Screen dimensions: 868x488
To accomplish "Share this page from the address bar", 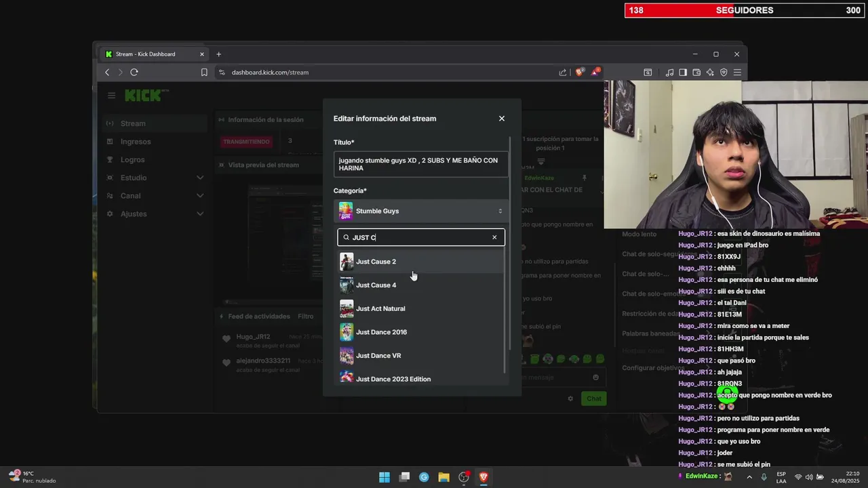I will pyautogui.click(x=563, y=73).
